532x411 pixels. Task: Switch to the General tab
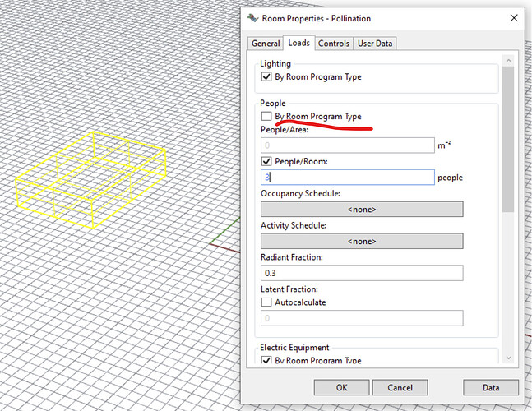265,44
